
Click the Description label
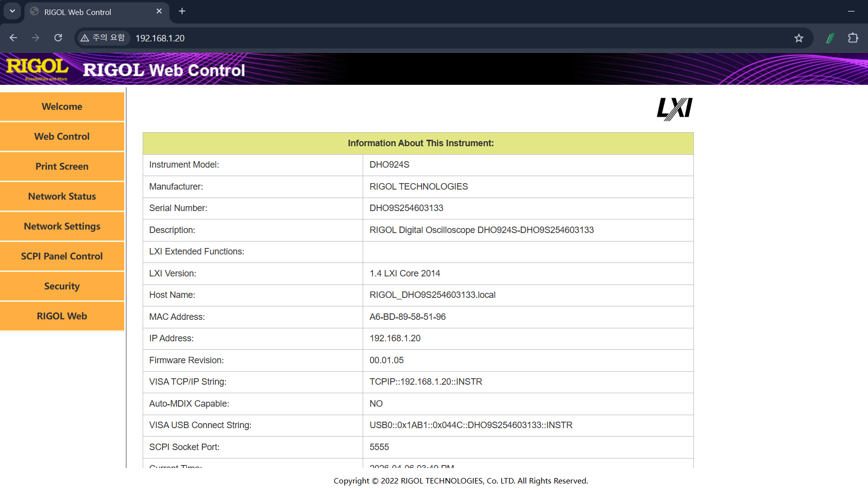pyautogui.click(x=172, y=230)
